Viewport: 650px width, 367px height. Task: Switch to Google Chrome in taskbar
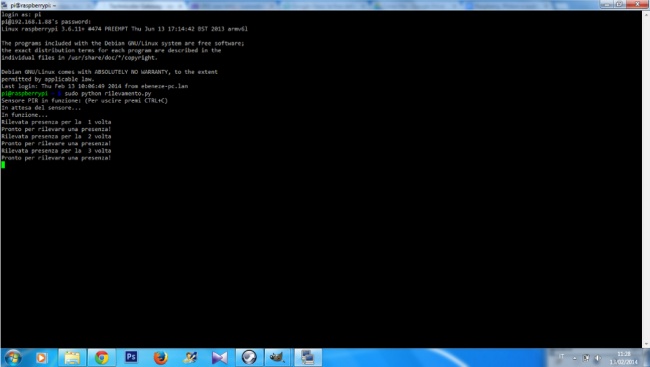tap(101, 357)
